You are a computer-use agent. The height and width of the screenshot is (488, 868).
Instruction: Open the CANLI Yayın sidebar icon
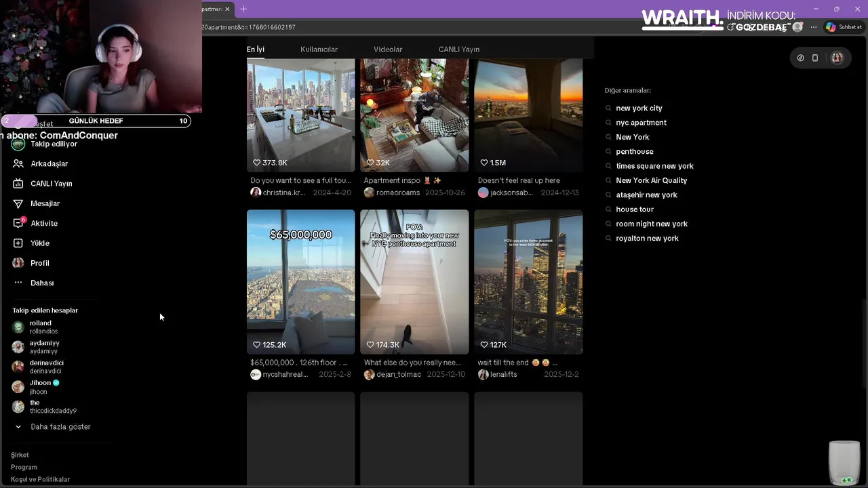[18, 184]
